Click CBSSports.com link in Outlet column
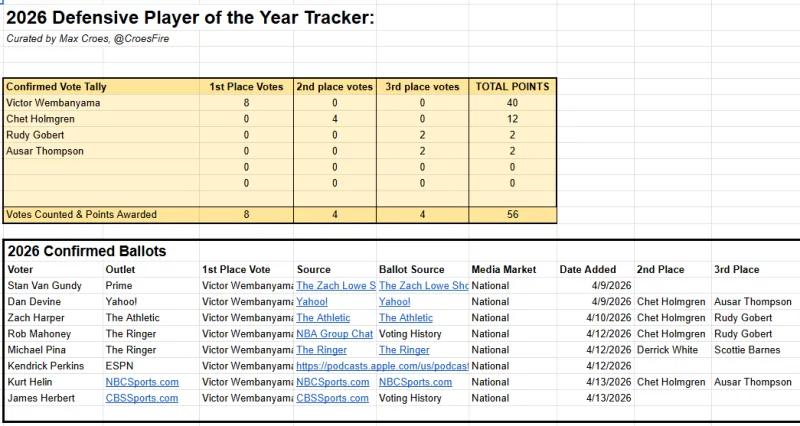This screenshot has height=426, width=800. point(142,398)
